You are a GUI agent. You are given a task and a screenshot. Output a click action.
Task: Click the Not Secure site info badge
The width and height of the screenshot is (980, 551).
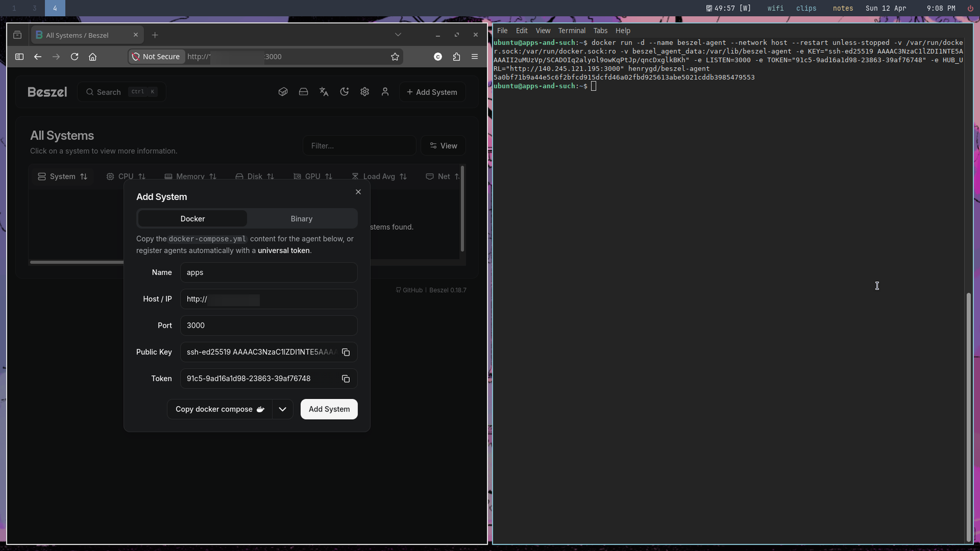(x=156, y=56)
